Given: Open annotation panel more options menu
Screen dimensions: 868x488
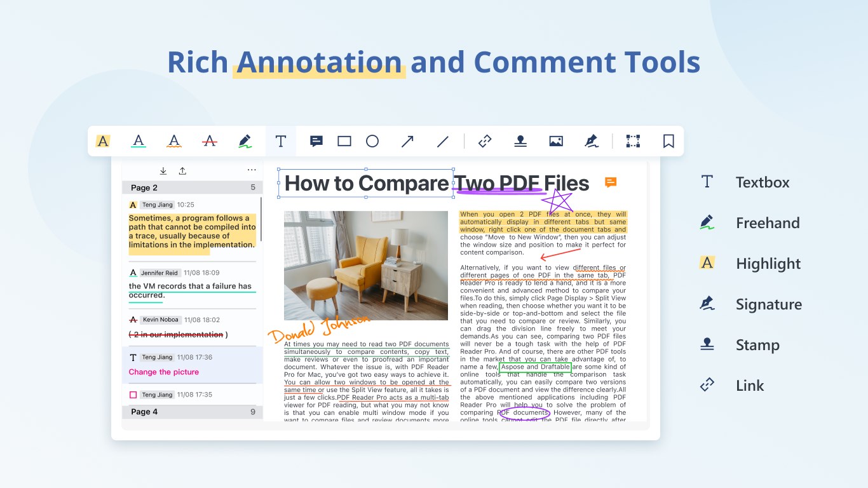Looking at the screenshot, I should 252,170.
